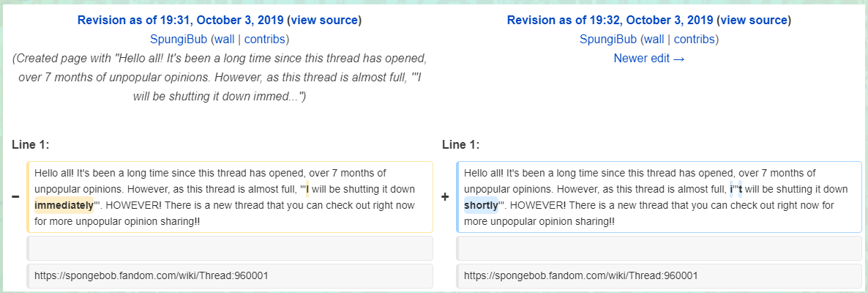868x293 pixels.
Task: Open SpungiBub's profile under the 19:32 revision
Action: click(610, 39)
